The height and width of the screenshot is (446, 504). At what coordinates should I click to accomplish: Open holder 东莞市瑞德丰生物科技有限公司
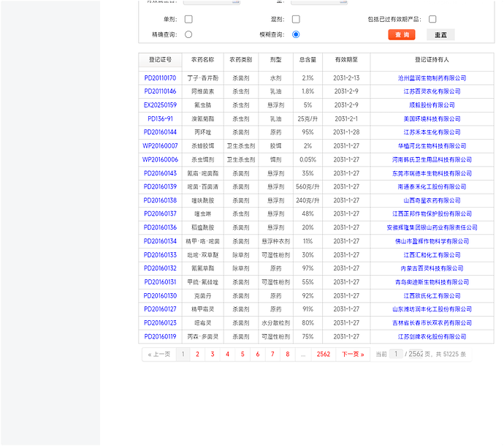click(432, 173)
